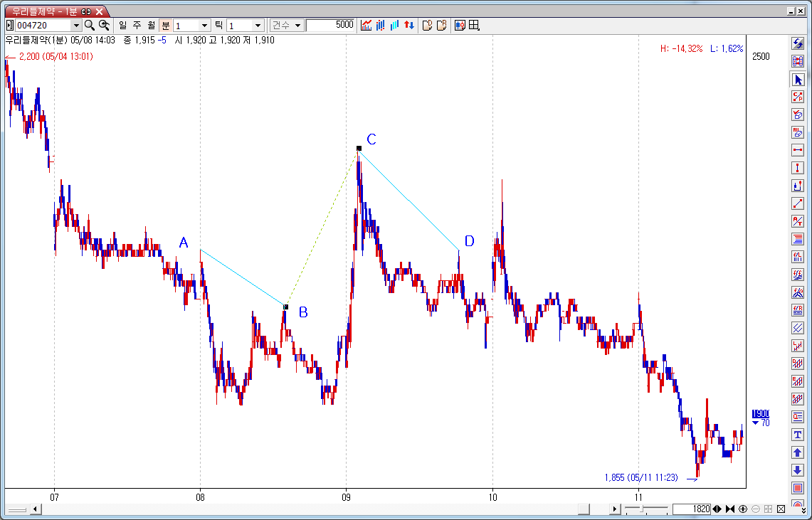The height and width of the screenshot is (520, 812).
Task: Open the stock code 004720 dropdown
Action: [76, 26]
